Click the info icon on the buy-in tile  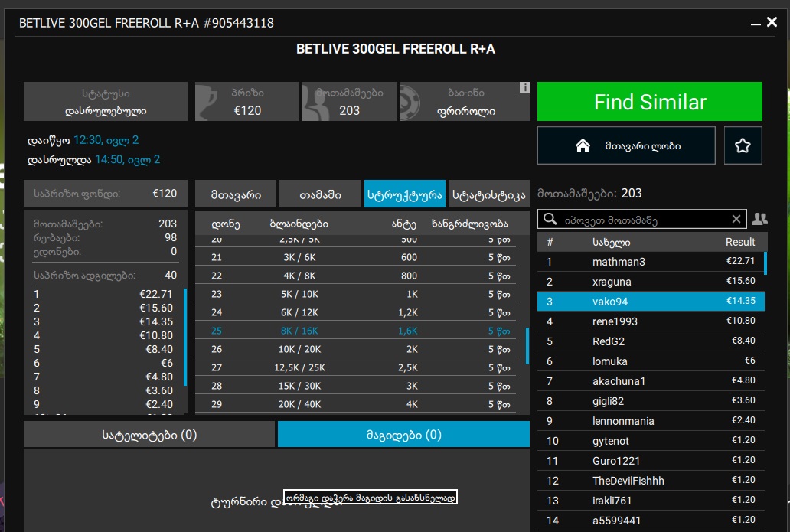click(524, 87)
